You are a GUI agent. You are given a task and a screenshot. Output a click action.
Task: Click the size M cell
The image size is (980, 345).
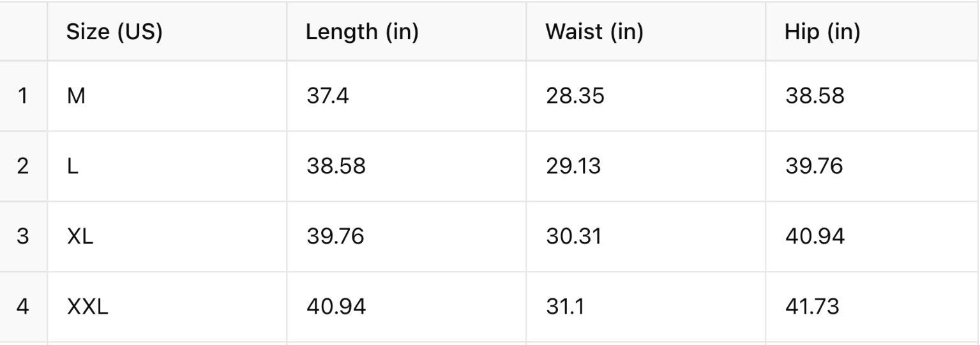coord(76,96)
